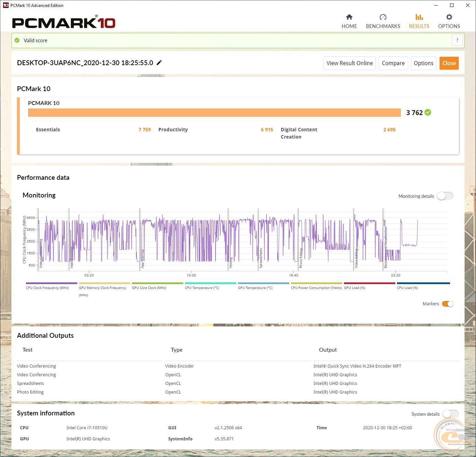Select the Results bar-chart icon
476x457 pixels.
coord(419,17)
